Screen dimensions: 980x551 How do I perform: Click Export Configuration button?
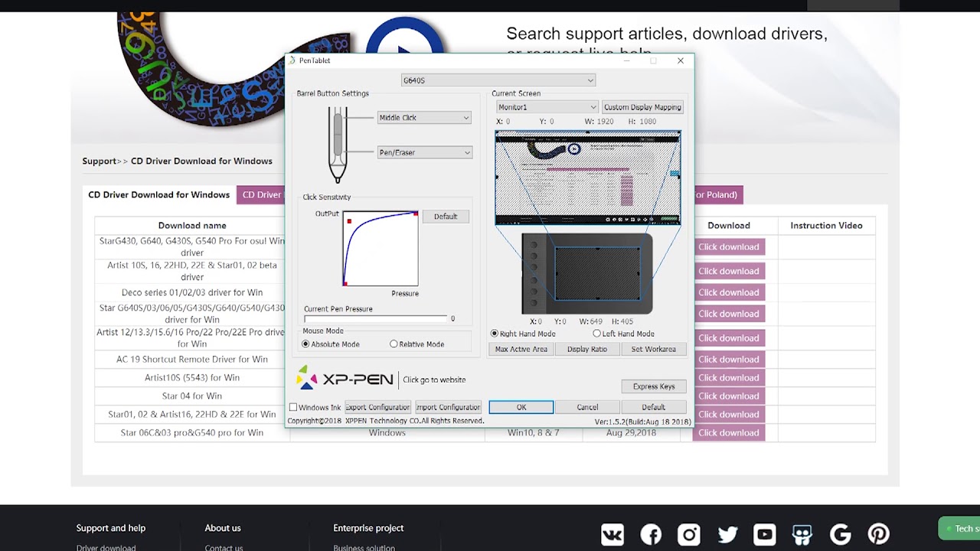[377, 407]
